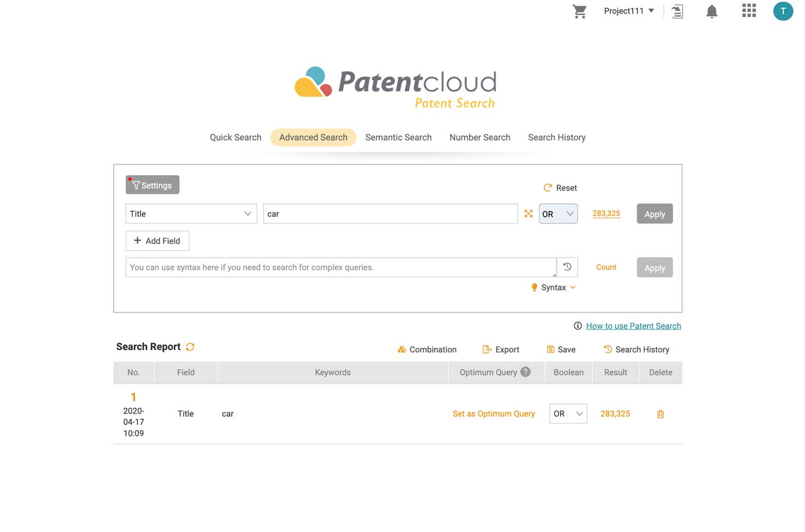Click the car keyword cell in report

[227, 413]
